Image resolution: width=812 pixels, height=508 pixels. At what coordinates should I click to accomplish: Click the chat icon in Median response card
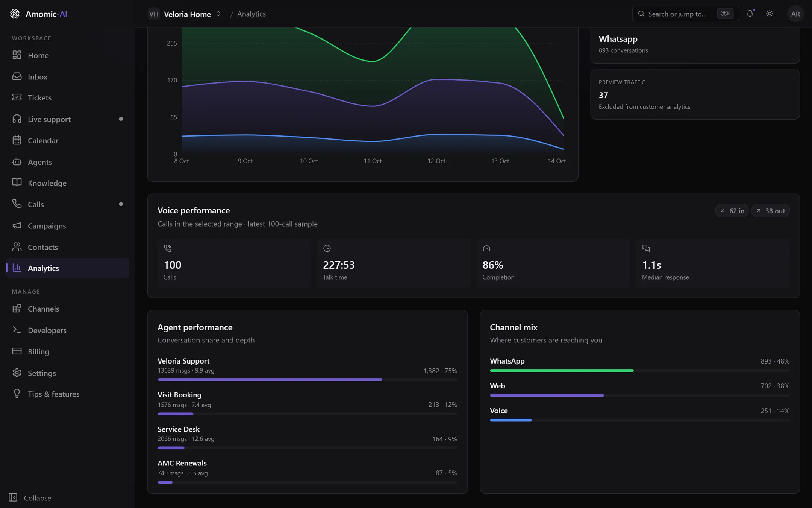click(x=646, y=248)
